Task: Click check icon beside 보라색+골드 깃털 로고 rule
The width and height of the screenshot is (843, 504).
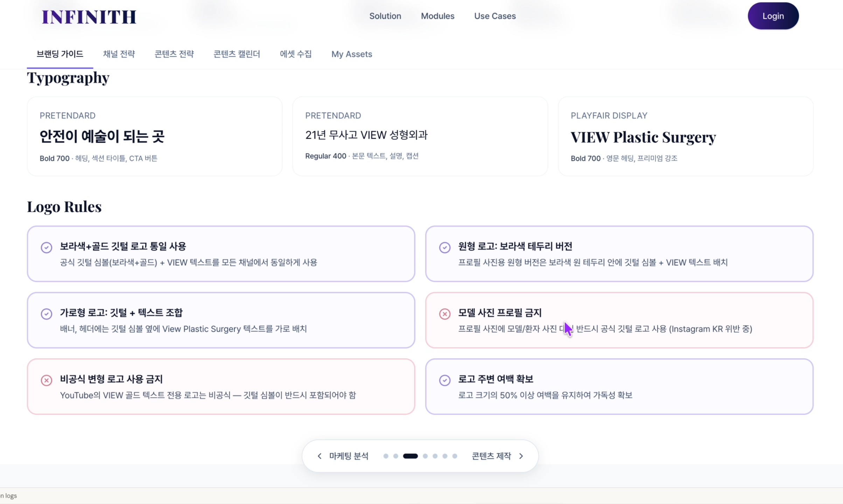Action: point(46,247)
